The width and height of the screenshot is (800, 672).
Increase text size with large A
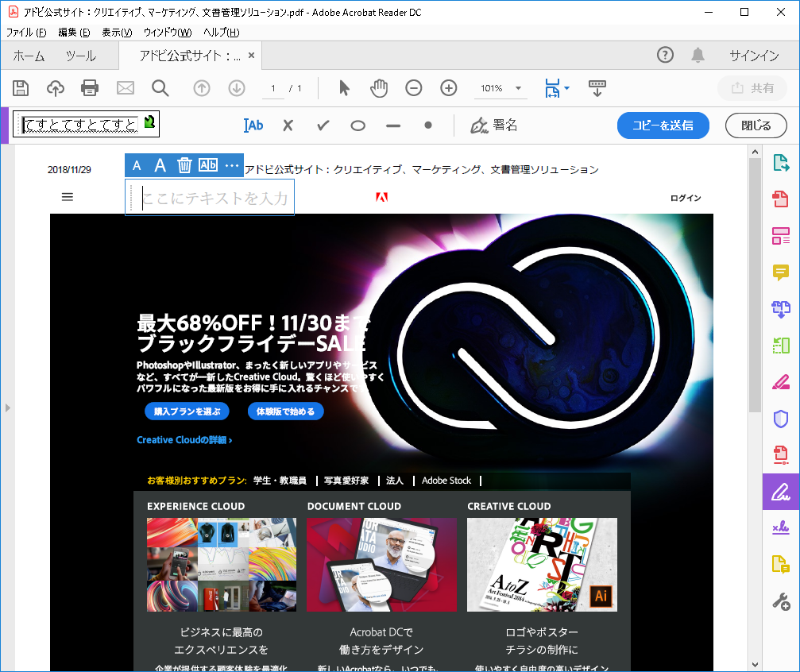point(160,165)
